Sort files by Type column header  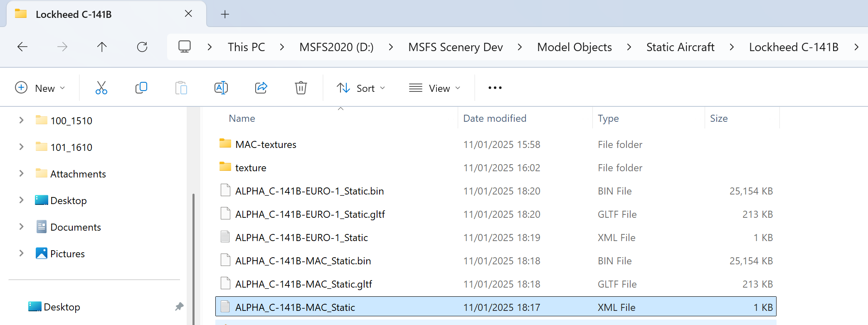608,118
